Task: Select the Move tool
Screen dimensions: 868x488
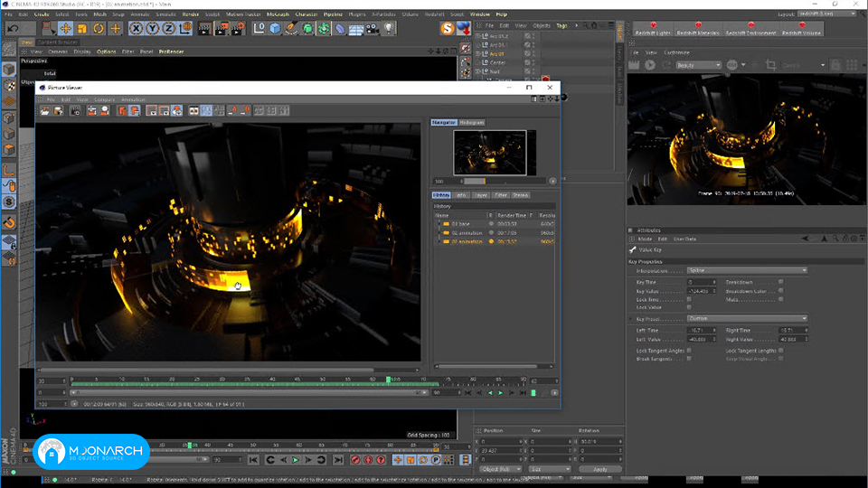Action: click(x=65, y=28)
